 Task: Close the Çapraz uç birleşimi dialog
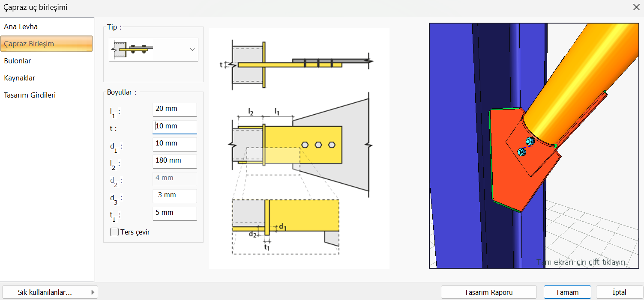[636, 7]
